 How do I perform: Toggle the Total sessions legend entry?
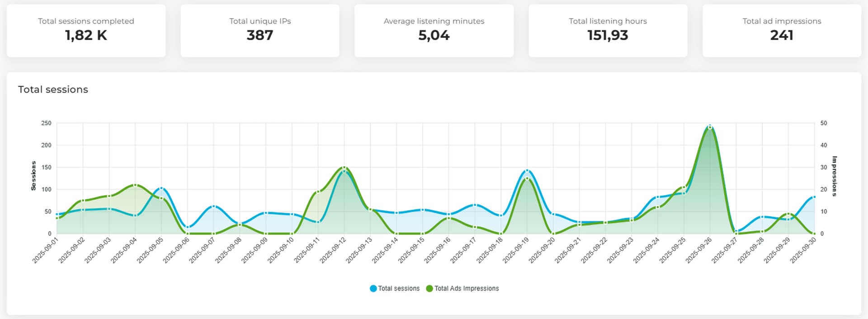coord(395,288)
